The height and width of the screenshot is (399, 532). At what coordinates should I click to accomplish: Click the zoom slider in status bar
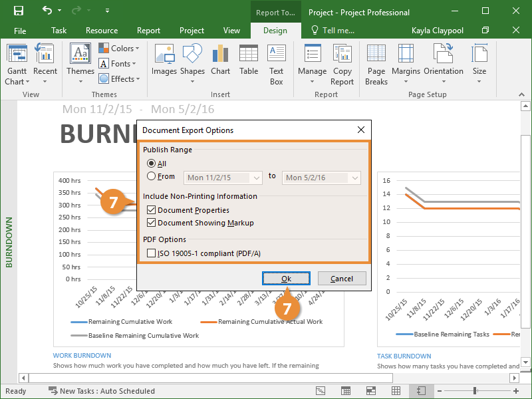475,391
